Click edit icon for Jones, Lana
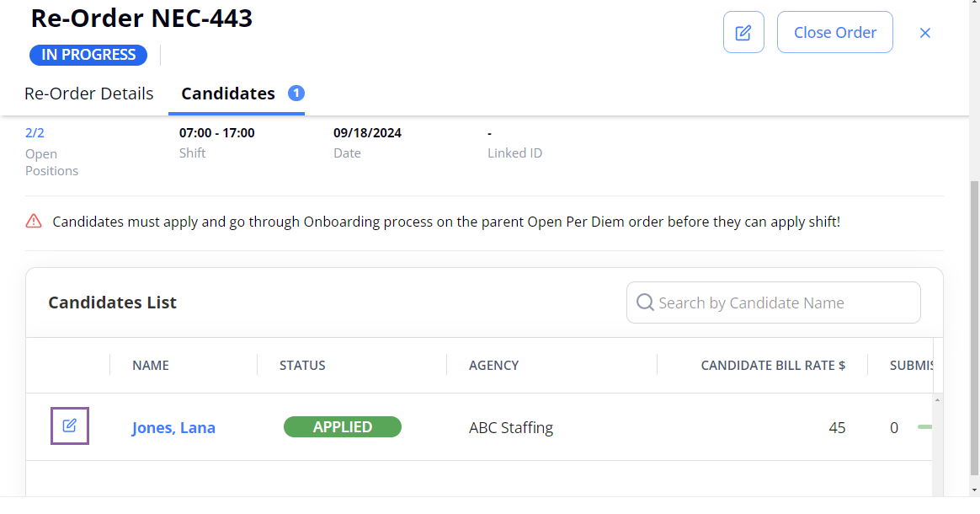This screenshot has width=980, height=514. 70,426
